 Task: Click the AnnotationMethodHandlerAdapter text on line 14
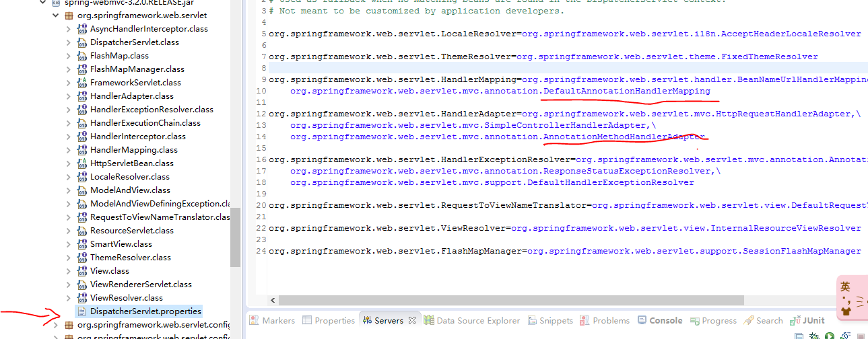pos(624,137)
